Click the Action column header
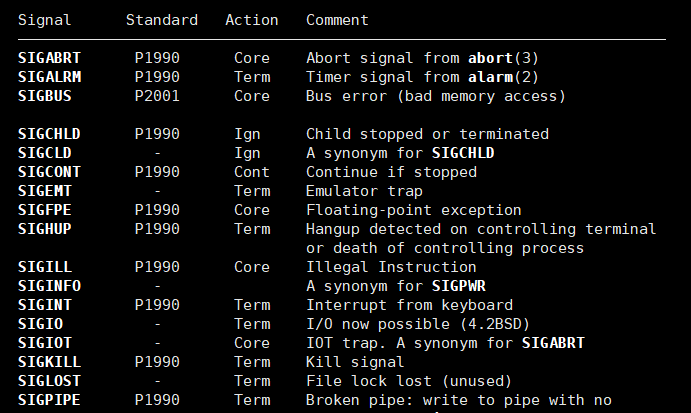Image resolution: width=691 pixels, height=413 pixels. click(252, 20)
